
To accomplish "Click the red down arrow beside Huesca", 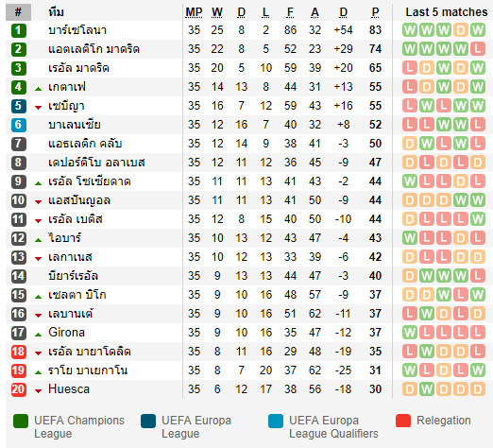I will point(38,391).
